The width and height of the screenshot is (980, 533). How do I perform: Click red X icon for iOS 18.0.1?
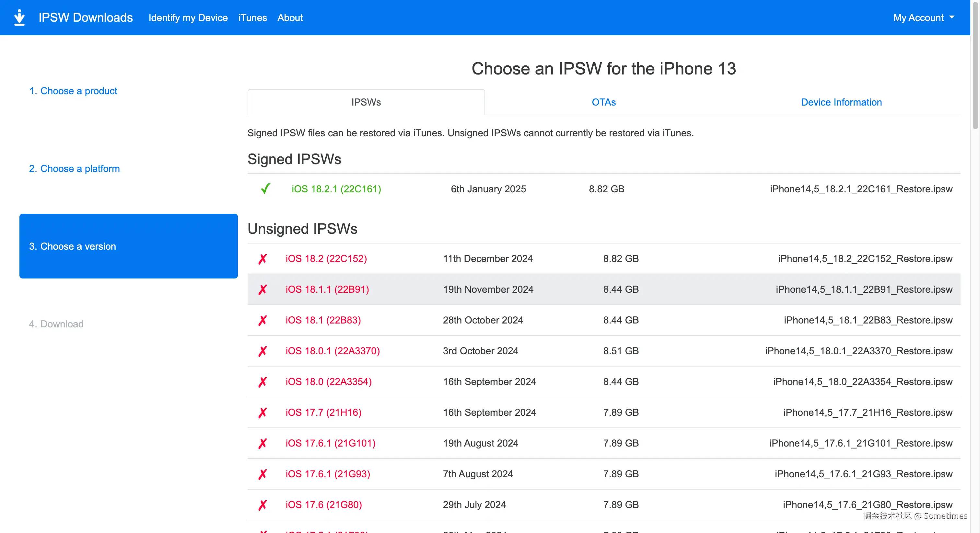point(262,351)
